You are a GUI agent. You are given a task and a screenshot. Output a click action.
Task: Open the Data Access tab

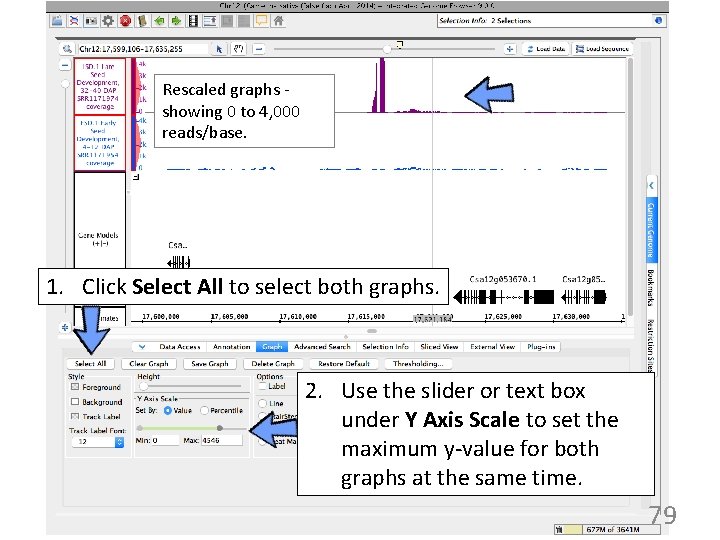click(x=180, y=347)
